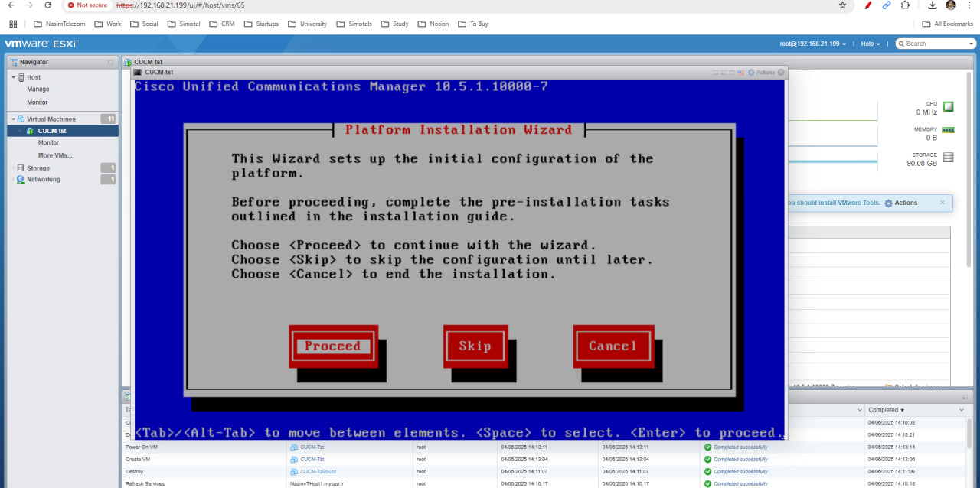Collapse the Host tree node arrow
The width and height of the screenshot is (980, 488).
coord(13,77)
